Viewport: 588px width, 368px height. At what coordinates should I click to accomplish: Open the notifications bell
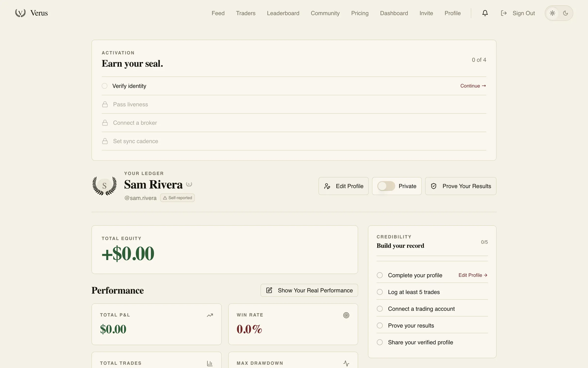[485, 13]
